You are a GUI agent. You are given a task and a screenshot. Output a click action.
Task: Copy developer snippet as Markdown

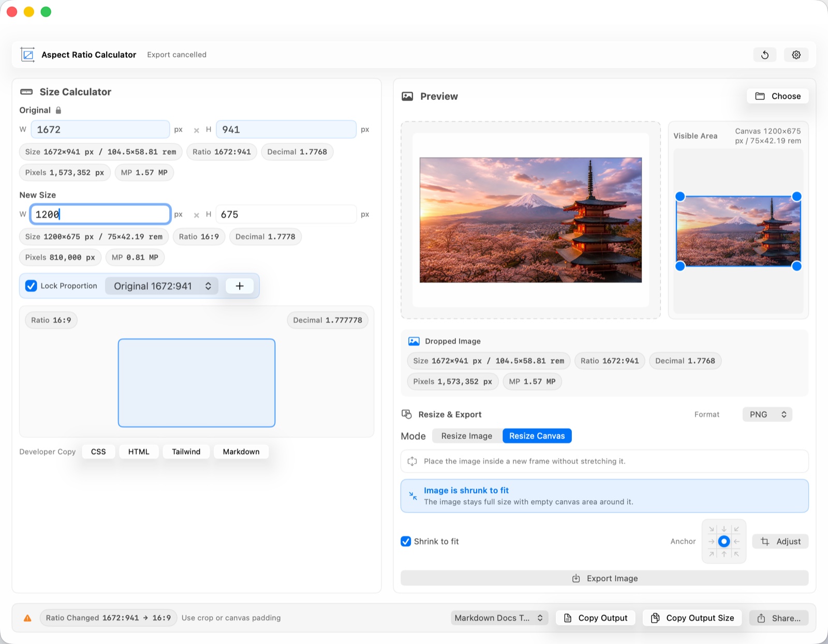pyautogui.click(x=241, y=452)
